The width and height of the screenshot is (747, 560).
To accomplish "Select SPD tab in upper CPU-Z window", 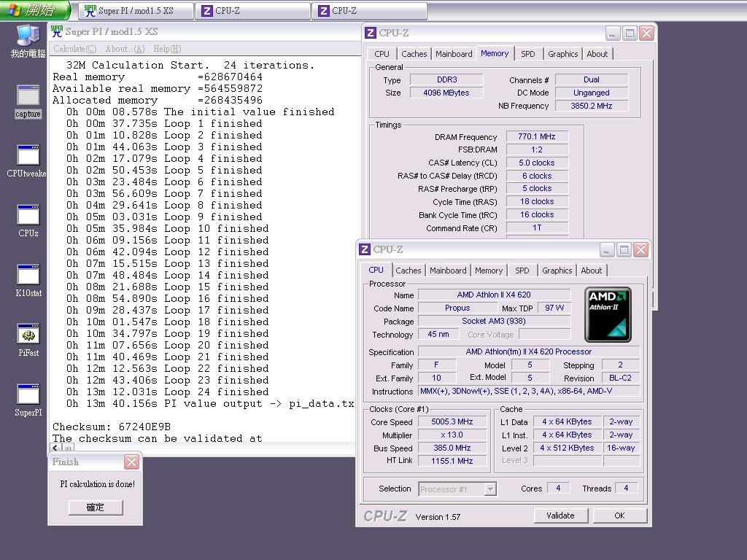I will click(528, 54).
